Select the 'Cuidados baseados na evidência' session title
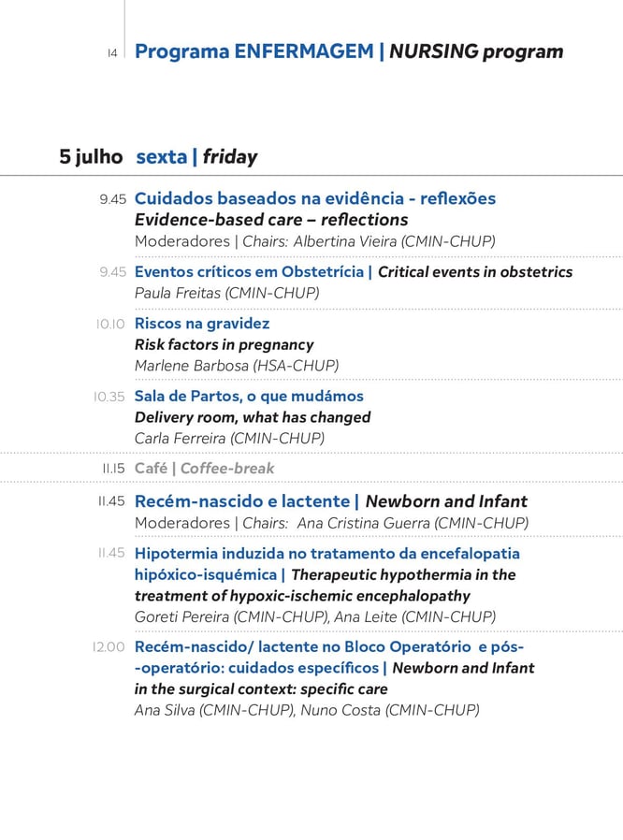Screen dimensions: 623x840 (314, 198)
